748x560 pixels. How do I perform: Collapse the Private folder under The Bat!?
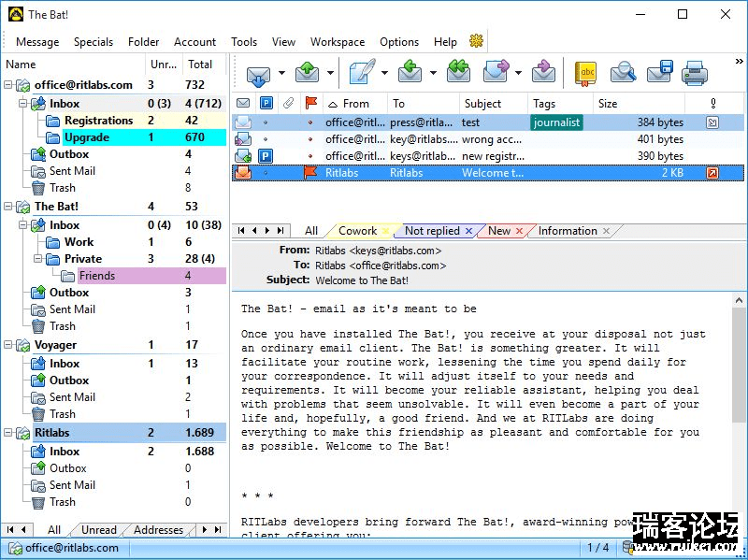[39, 259]
